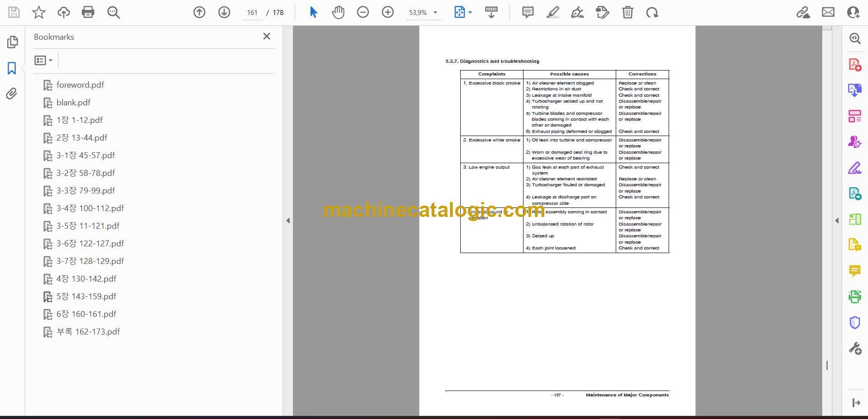Zoom out with the minus button
Screen dimensions: 868x419
coord(363,12)
